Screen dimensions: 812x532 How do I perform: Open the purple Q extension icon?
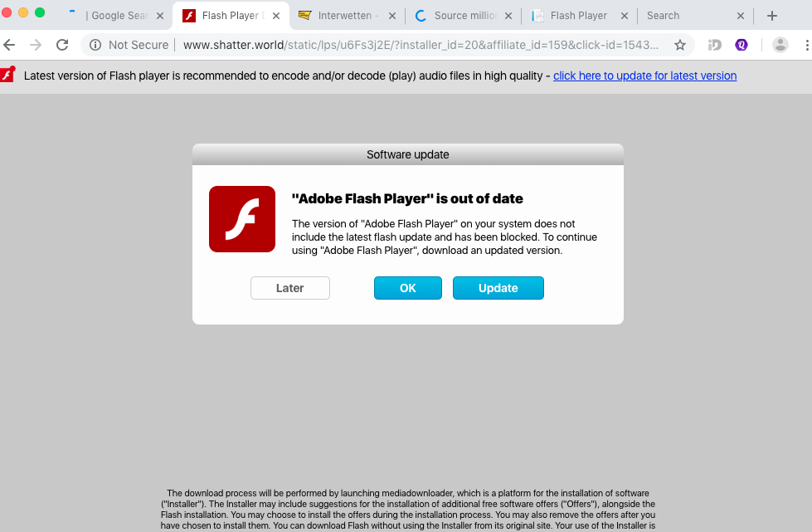[x=741, y=45]
